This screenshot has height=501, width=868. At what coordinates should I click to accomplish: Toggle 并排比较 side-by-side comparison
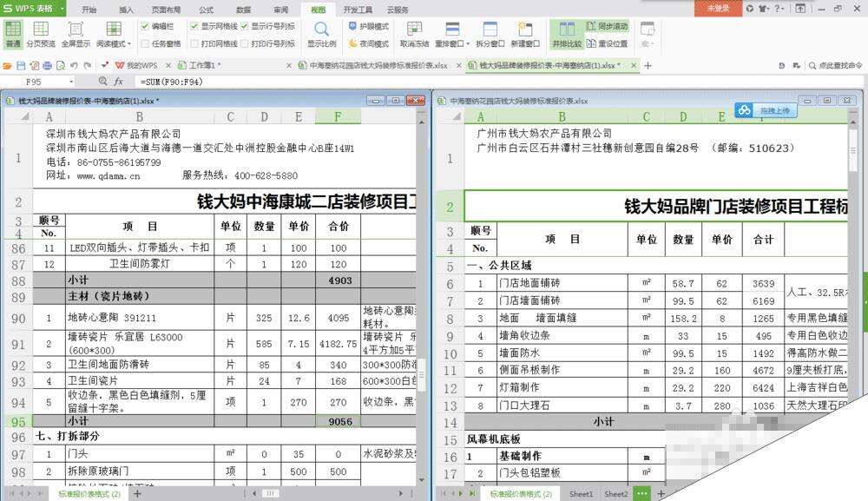(x=567, y=33)
